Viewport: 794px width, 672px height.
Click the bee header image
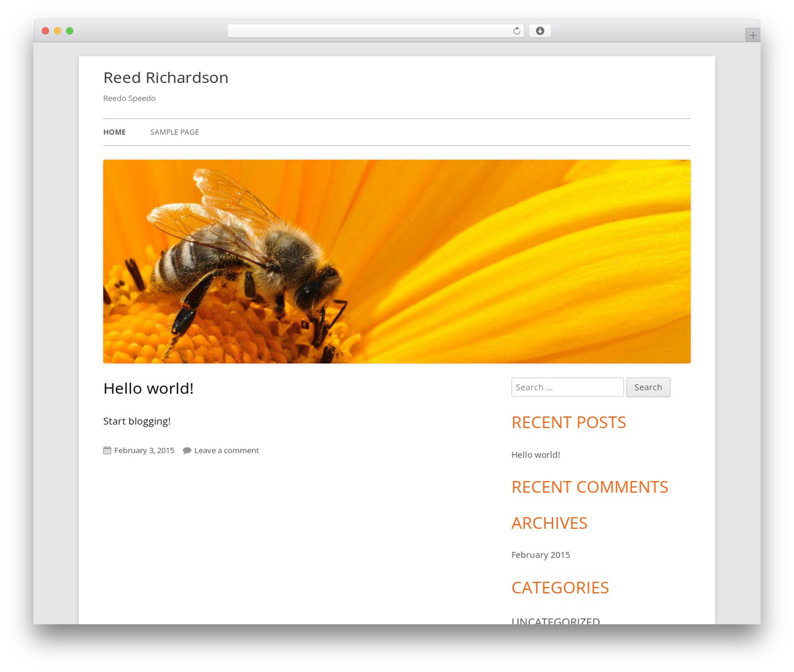click(x=396, y=262)
